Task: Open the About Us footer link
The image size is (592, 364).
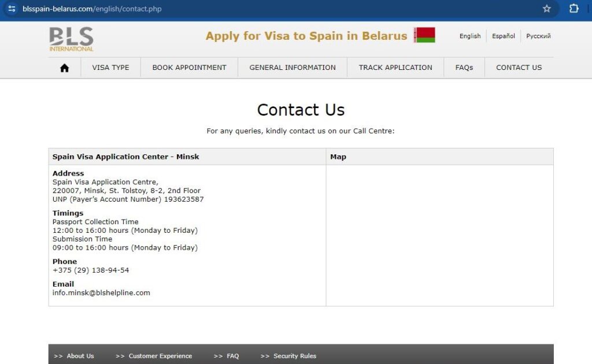Action: pos(80,356)
